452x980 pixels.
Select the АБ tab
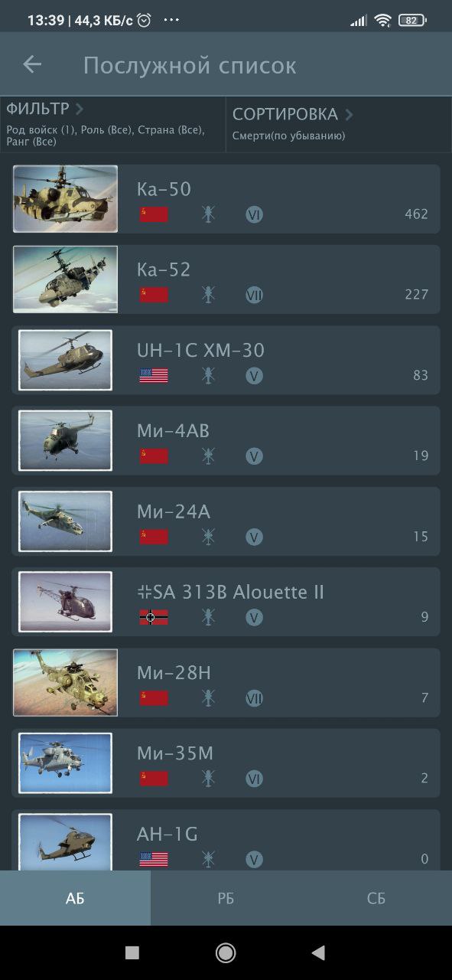coord(75,898)
